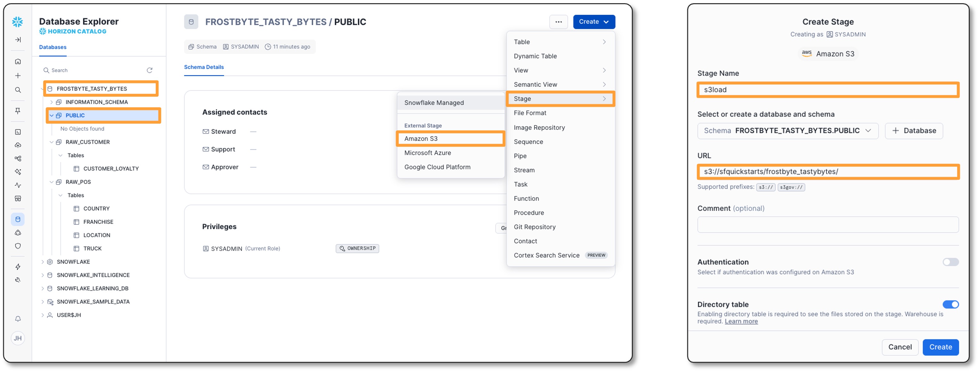Open the Schema FROSTBYTE_TASTY_BYTES.PUBLIC dropdown
Image resolution: width=980 pixels, height=372 pixels.
pyautogui.click(x=788, y=131)
